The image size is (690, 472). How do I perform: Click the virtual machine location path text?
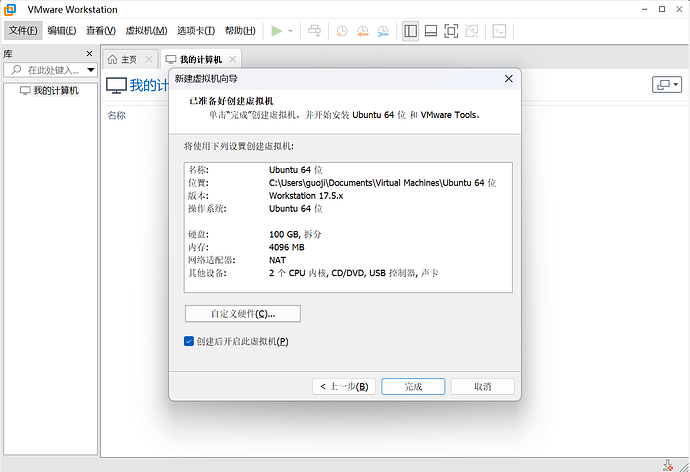(382, 183)
